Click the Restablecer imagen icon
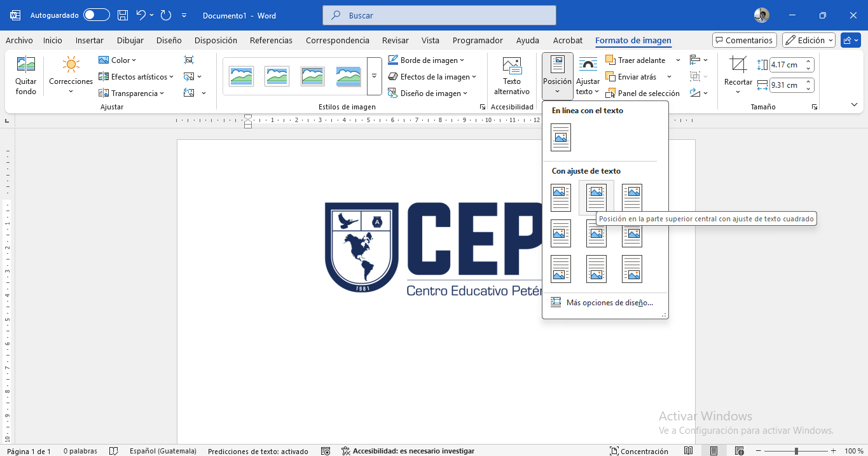 189,93
